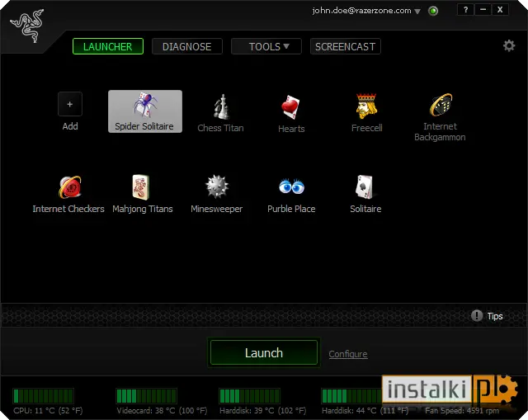The width and height of the screenshot is (528, 420).
Task: Click the Tips exclamation icon
Action: tap(477, 315)
